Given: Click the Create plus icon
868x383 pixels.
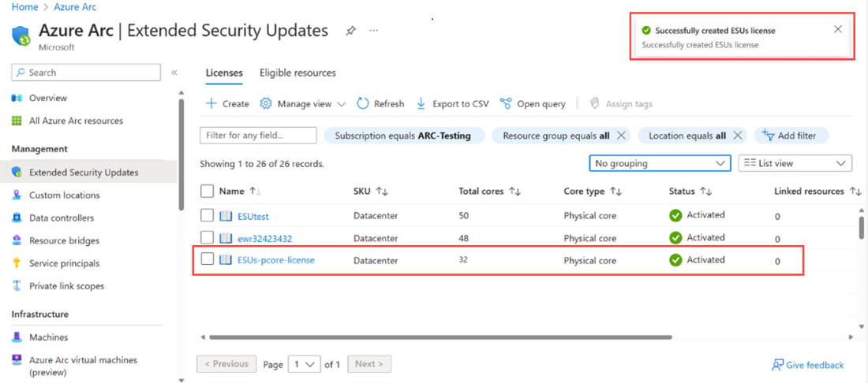Looking at the screenshot, I should click(x=211, y=104).
